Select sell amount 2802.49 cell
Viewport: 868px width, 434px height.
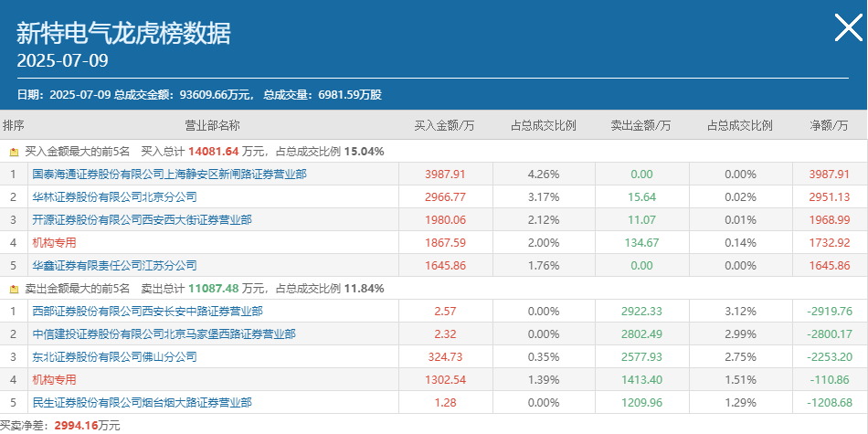641,334
